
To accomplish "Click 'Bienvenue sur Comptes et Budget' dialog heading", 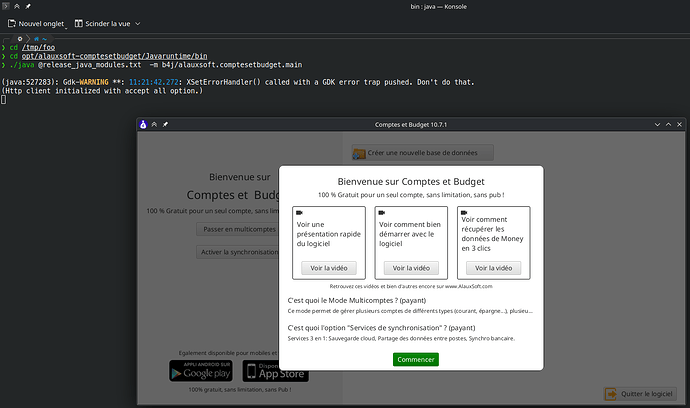I will [411, 181].
